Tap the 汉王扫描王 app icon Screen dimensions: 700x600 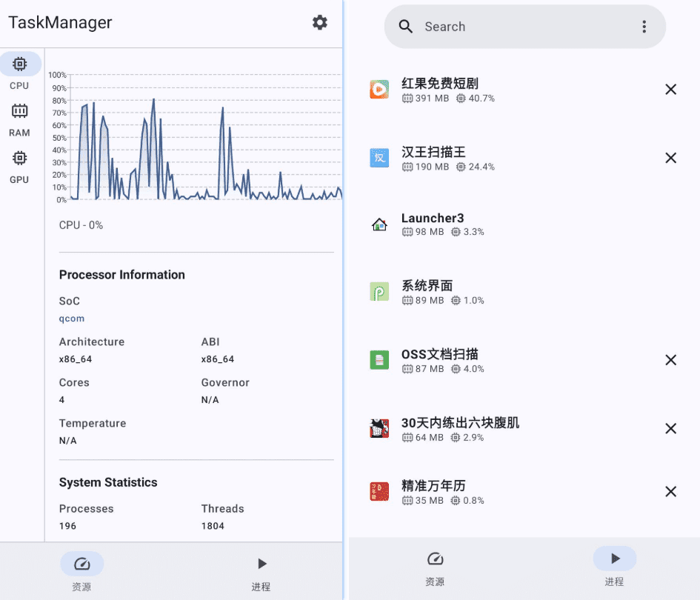379,157
